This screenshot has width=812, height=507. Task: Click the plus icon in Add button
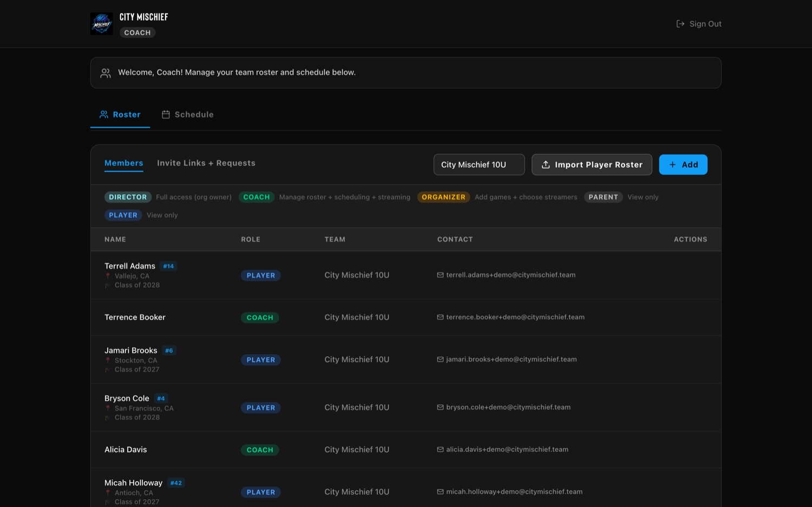click(672, 164)
